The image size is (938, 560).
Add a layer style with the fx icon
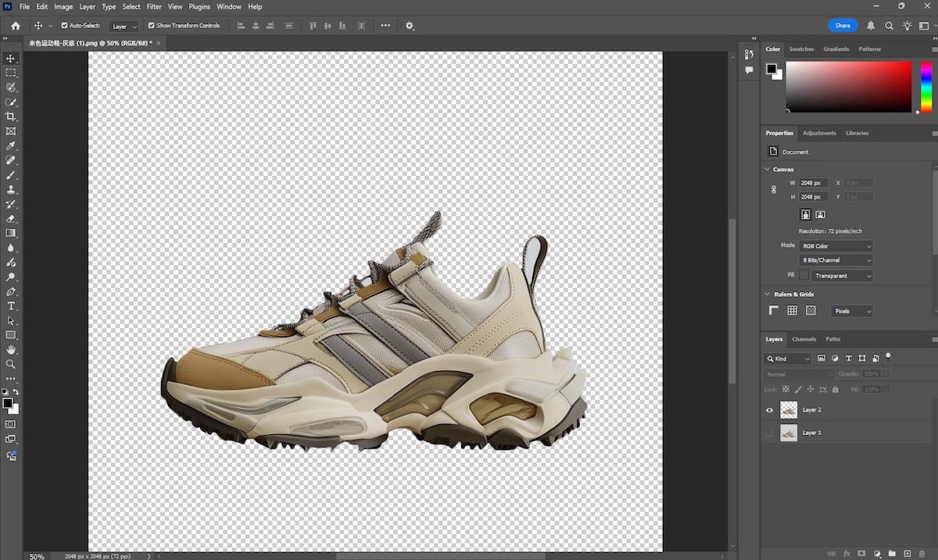tap(847, 554)
